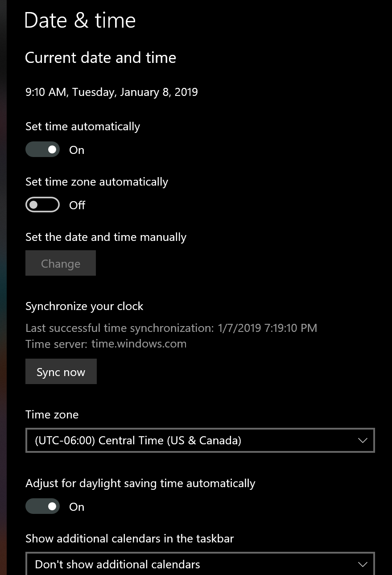Click Show additional calendars in the taskbar label
392x575 pixels.
(129, 538)
